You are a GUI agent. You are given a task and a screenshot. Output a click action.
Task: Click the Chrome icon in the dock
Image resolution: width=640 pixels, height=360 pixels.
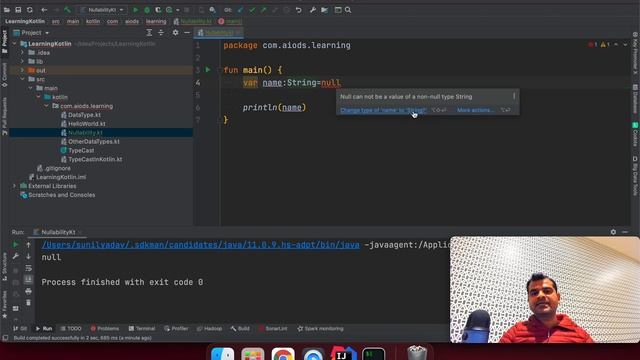(x=283, y=354)
